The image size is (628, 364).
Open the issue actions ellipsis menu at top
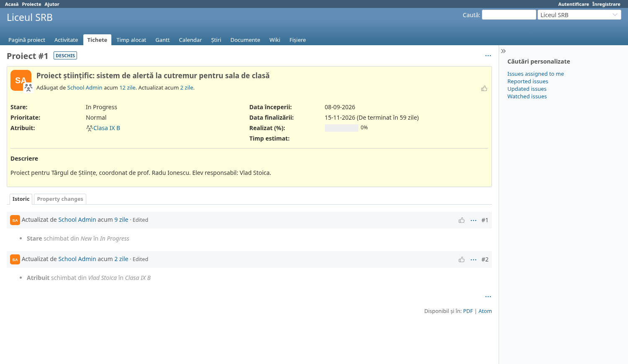tap(488, 56)
